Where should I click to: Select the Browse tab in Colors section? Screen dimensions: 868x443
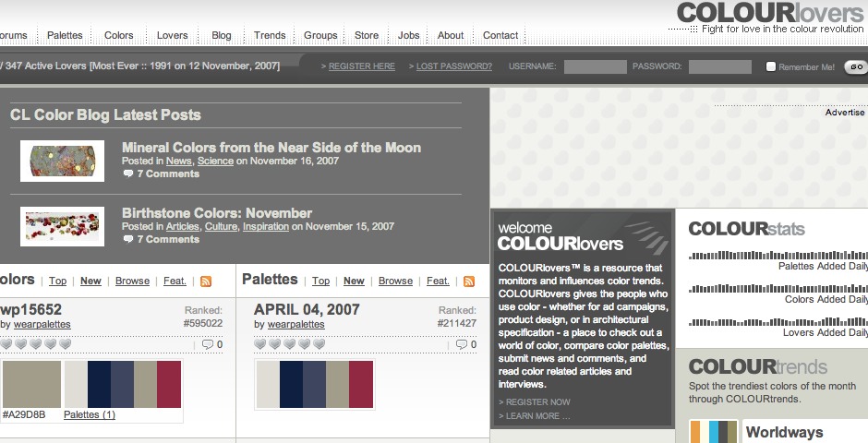[x=132, y=281]
